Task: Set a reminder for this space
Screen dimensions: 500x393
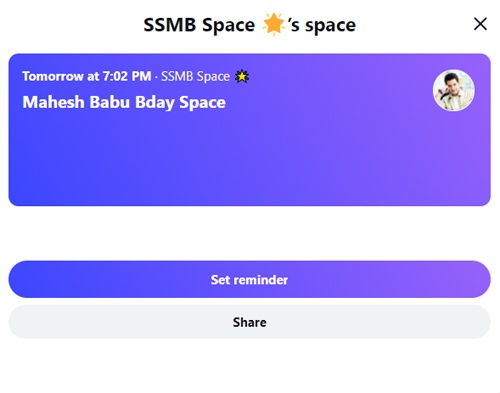Action: (249, 279)
